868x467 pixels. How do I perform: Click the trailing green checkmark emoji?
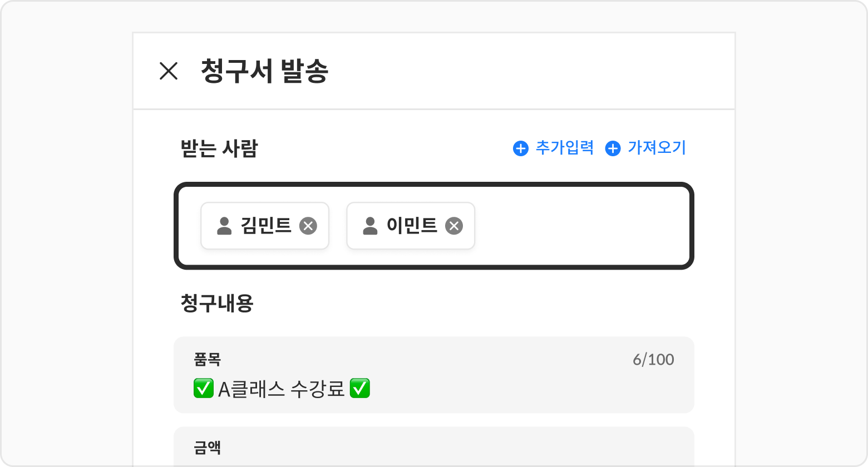pos(360,389)
